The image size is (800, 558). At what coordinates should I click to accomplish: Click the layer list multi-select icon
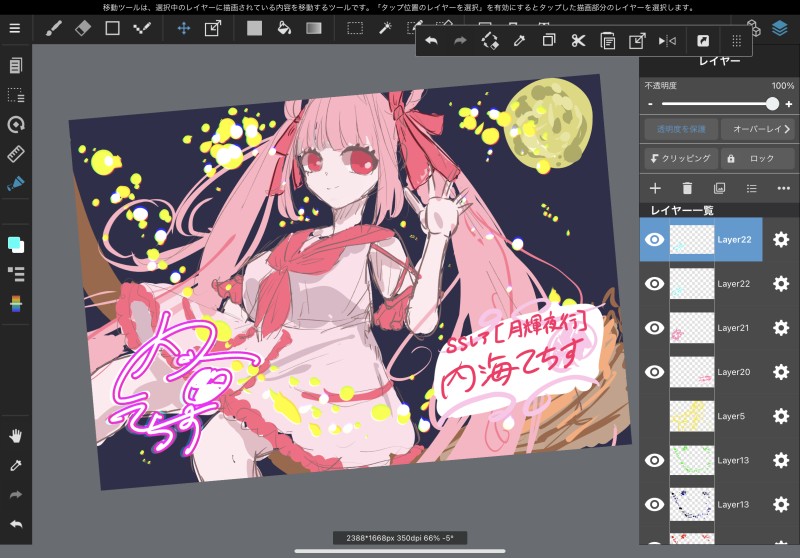[752, 189]
